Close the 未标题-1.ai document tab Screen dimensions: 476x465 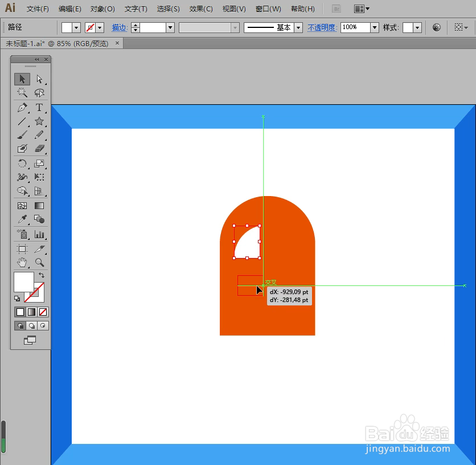[x=117, y=43]
